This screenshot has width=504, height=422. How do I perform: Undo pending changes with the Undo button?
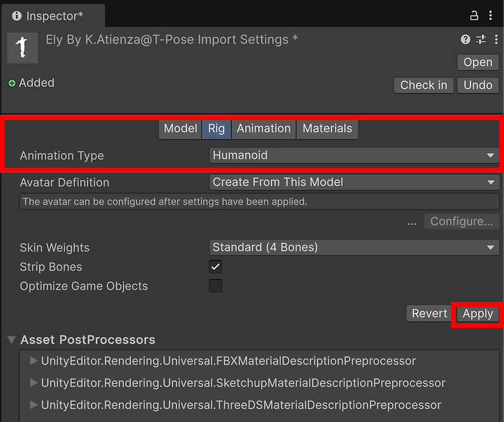(x=478, y=85)
